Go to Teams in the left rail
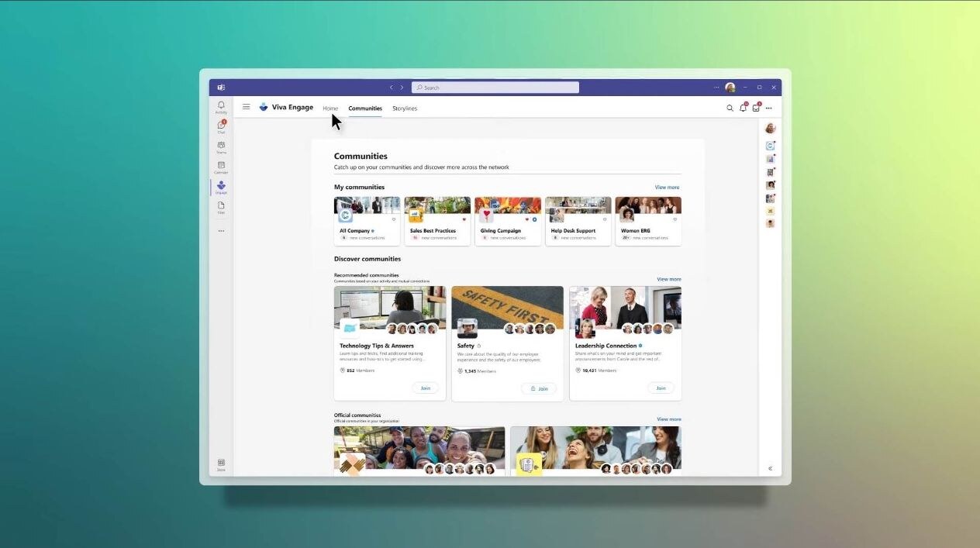980x548 pixels. pyautogui.click(x=221, y=146)
